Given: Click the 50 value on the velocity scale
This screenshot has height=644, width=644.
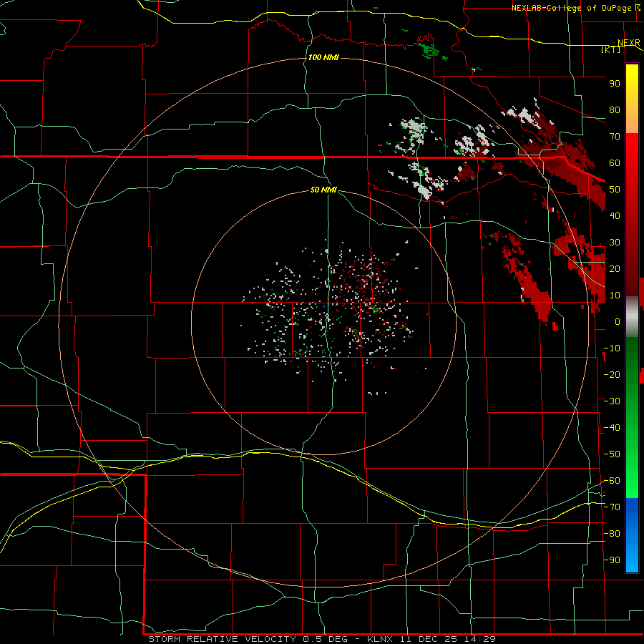Looking at the screenshot, I should click(615, 190).
